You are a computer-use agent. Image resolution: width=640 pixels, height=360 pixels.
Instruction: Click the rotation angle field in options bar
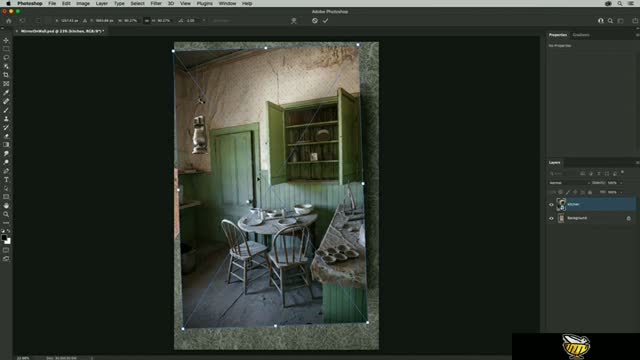191,20
